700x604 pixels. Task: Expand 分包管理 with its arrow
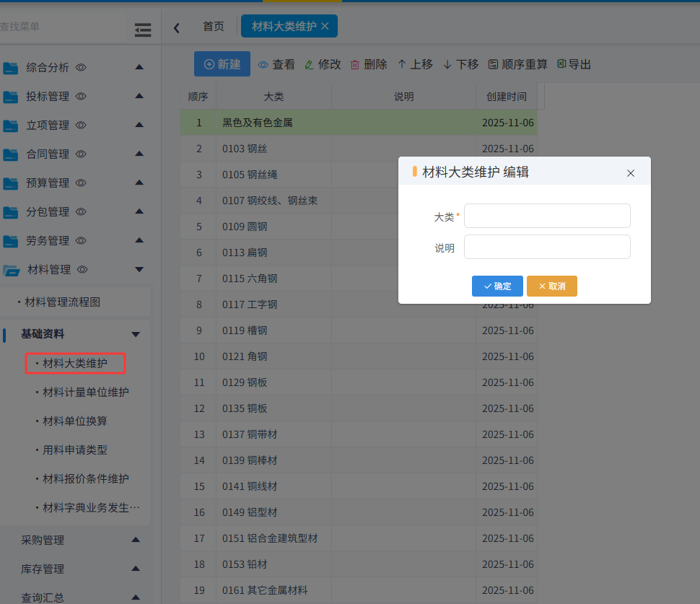pyautogui.click(x=139, y=211)
